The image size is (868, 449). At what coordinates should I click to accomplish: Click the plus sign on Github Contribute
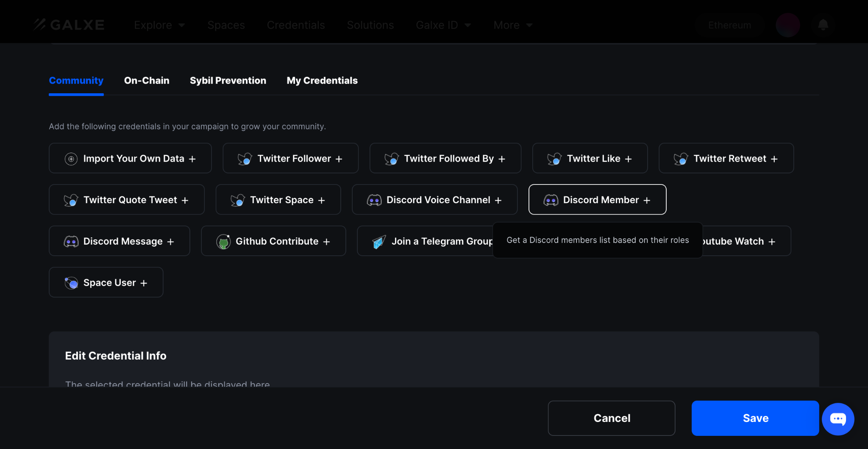tap(326, 242)
